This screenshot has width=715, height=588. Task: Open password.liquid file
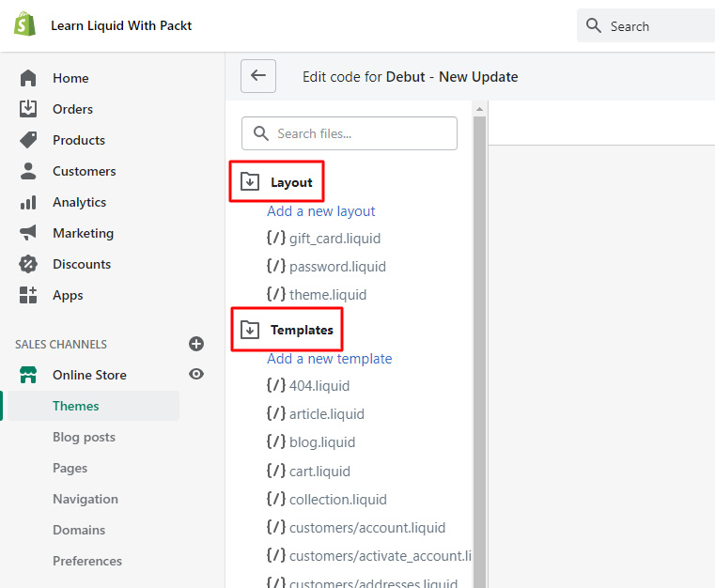coord(337,267)
